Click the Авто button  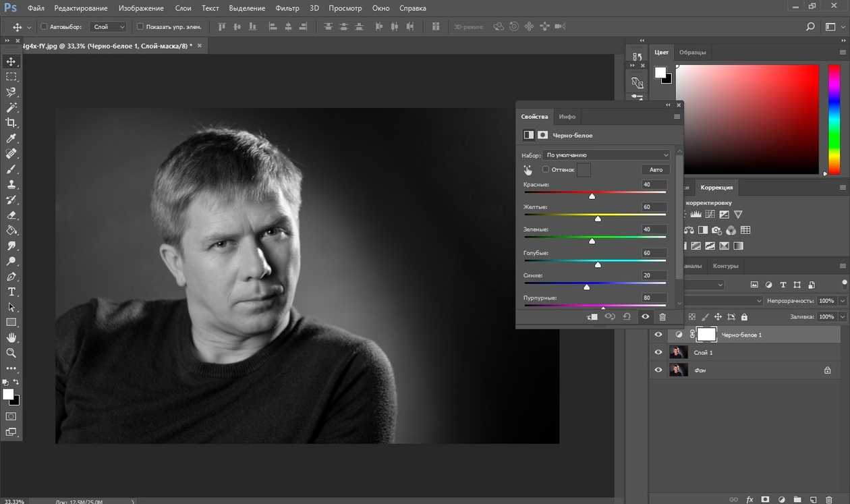[656, 170]
